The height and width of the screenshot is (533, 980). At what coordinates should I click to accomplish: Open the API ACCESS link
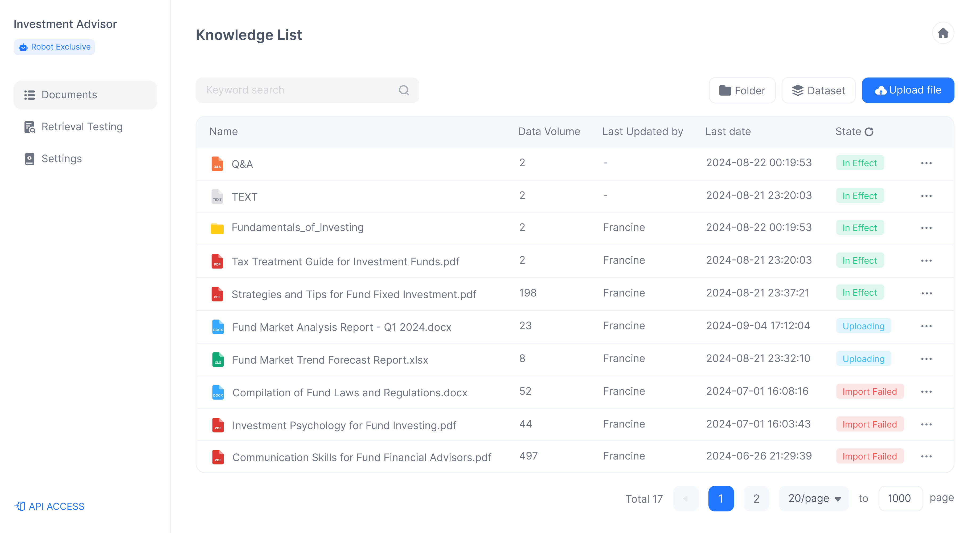click(x=50, y=506)
